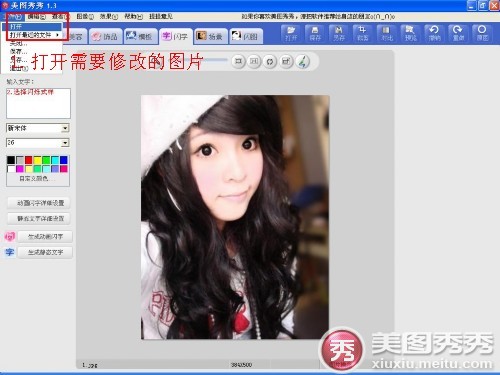The width and height of the screenshot is (500, 375).
Task: Click the 打开 open-folder toolbar icon
Action: click(291, 33)
